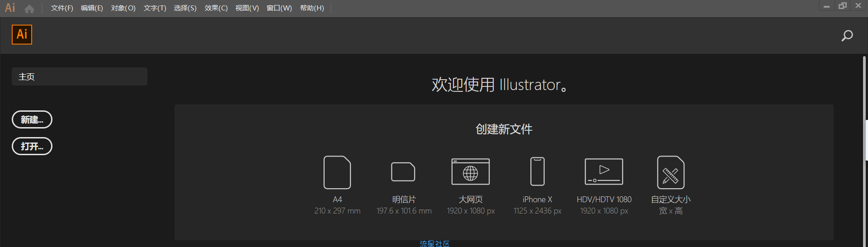Viewport: 868px width, 247px height.
Task: Pick the 大网页 web preset icon
Action: [471, 171]
